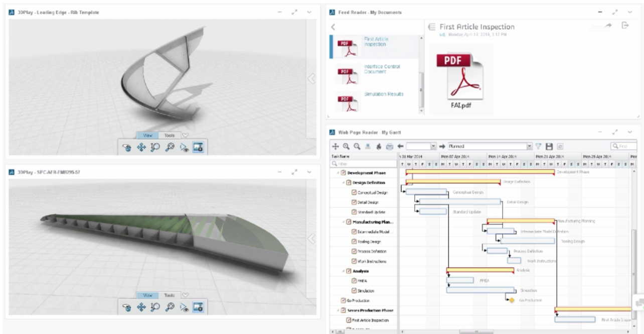Toggle the Go Production checkbox
Image resolution: width=644 pixels, height=334 pixels.
[x=344, y=300]
